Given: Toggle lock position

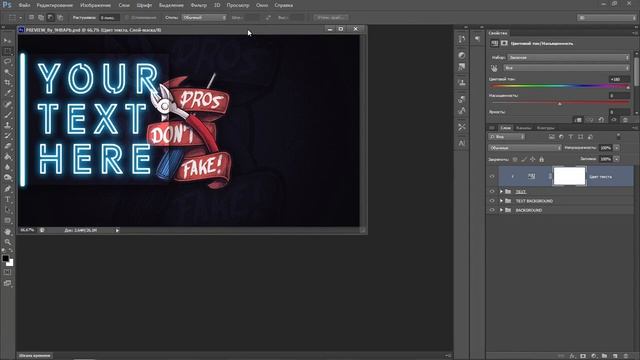Looking at the screenshot, I should 533,159.
